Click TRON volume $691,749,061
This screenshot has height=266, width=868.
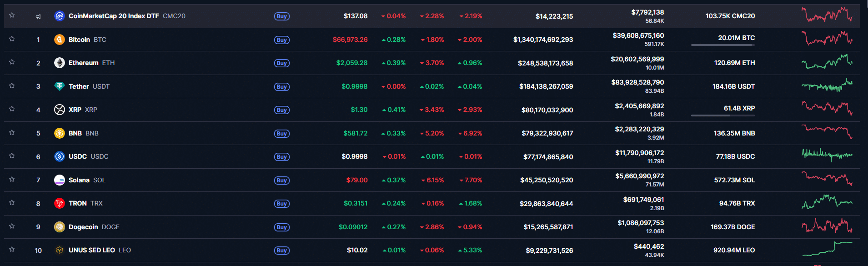[x=643, y=200]
